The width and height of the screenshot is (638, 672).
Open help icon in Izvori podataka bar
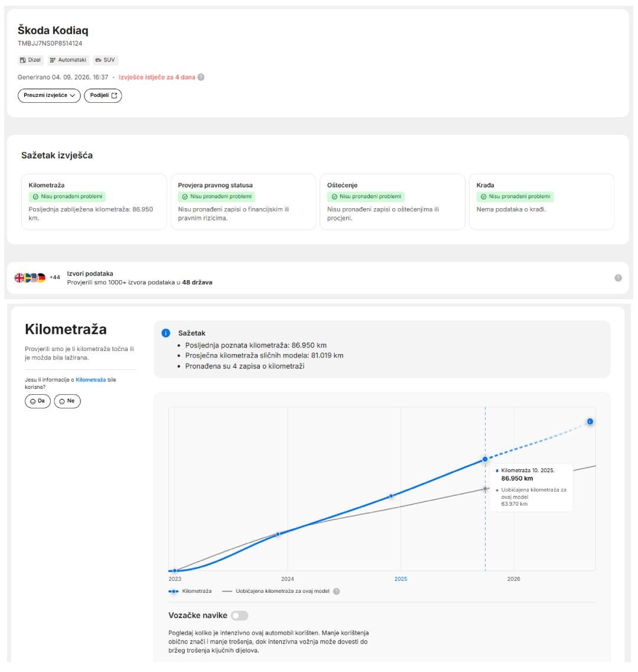[x=619, y=278]
